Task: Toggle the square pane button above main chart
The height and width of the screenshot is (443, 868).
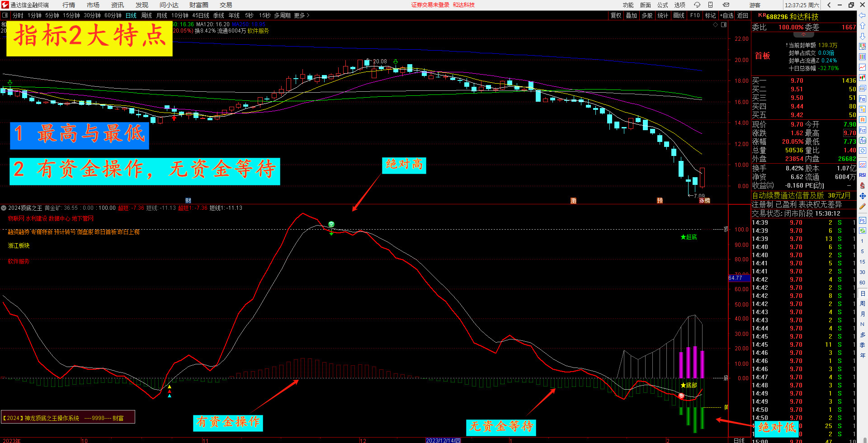Action: coord(723,24)
